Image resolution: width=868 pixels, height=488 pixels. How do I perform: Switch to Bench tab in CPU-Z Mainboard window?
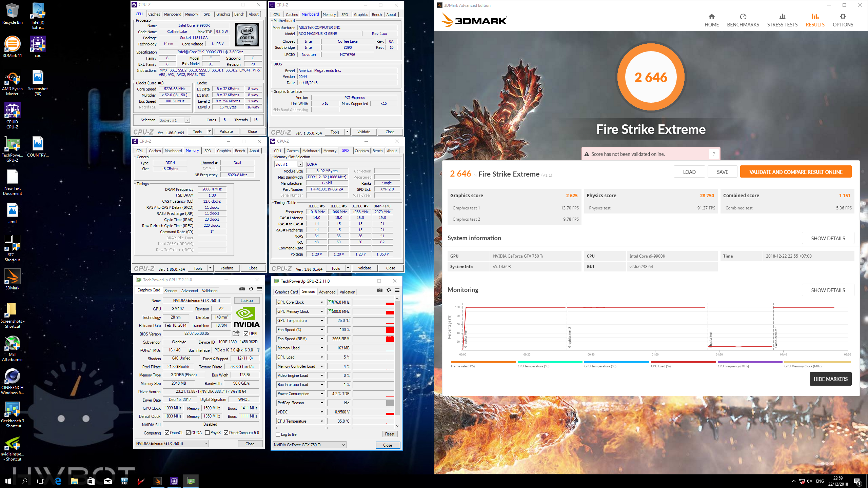pyautogui.click(x=377, y=15)
